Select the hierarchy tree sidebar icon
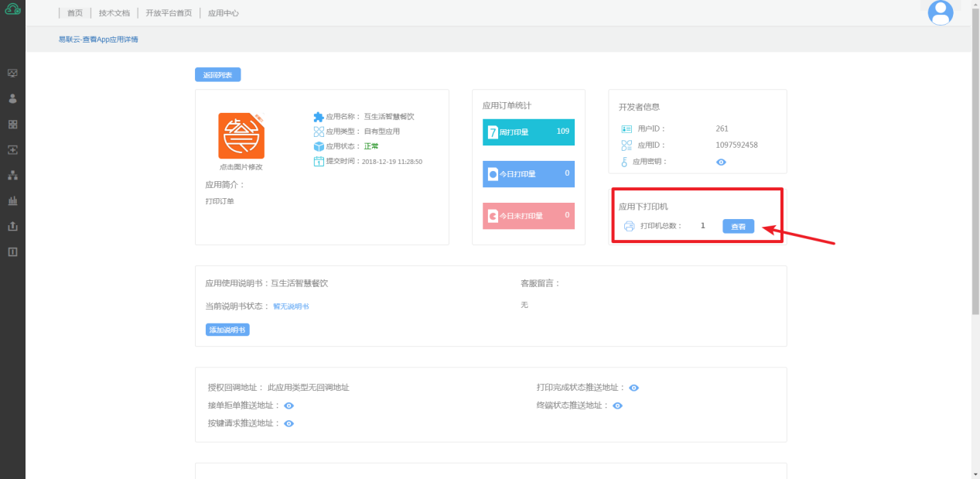The height and width of the screenshot is (479, 980). [12, 176]
